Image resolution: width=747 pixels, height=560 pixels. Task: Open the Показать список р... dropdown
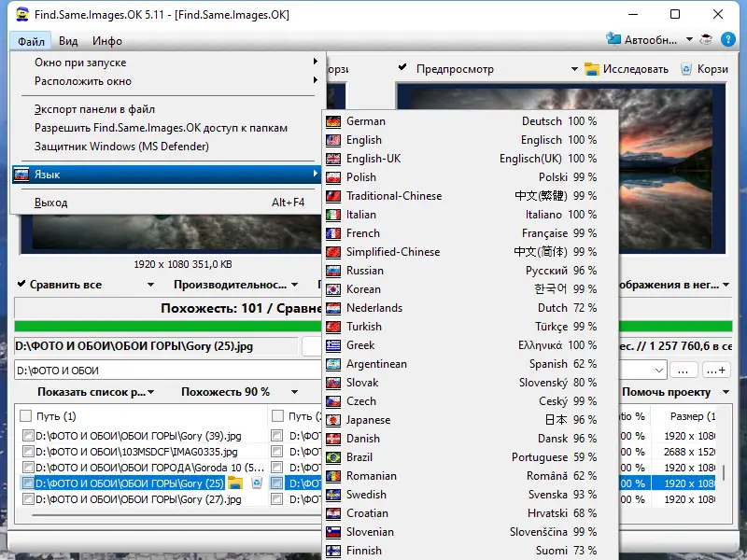tap(150, 392)
